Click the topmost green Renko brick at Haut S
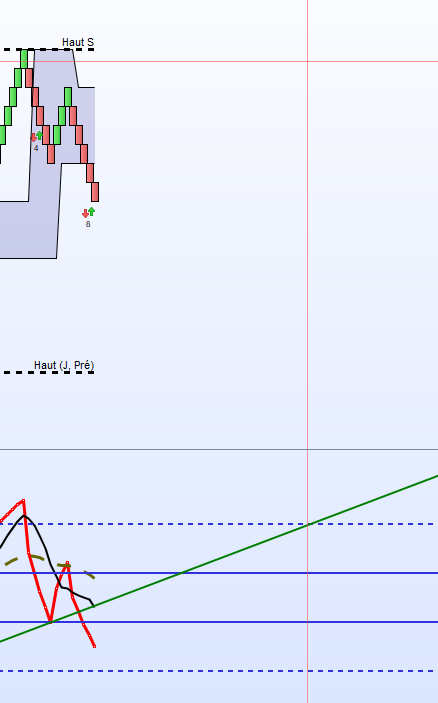Image resolution: width=438 pixels, height=703 pixels. point(24,59)
